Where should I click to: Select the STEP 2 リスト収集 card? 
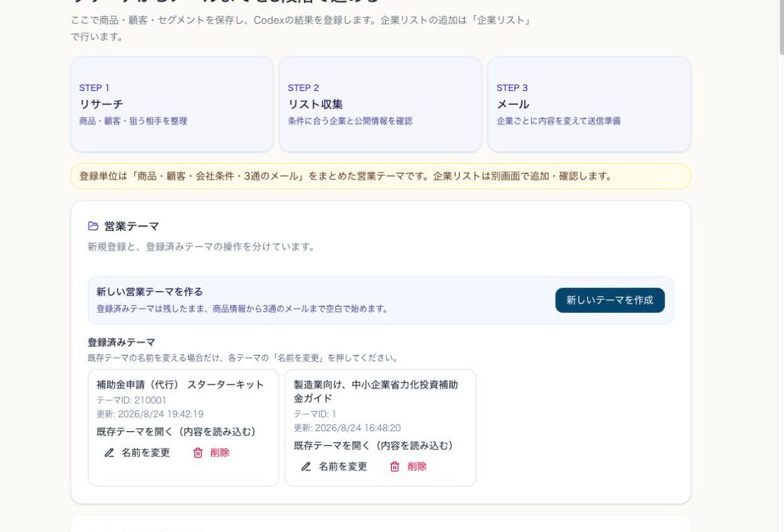[x=380, y=104]
